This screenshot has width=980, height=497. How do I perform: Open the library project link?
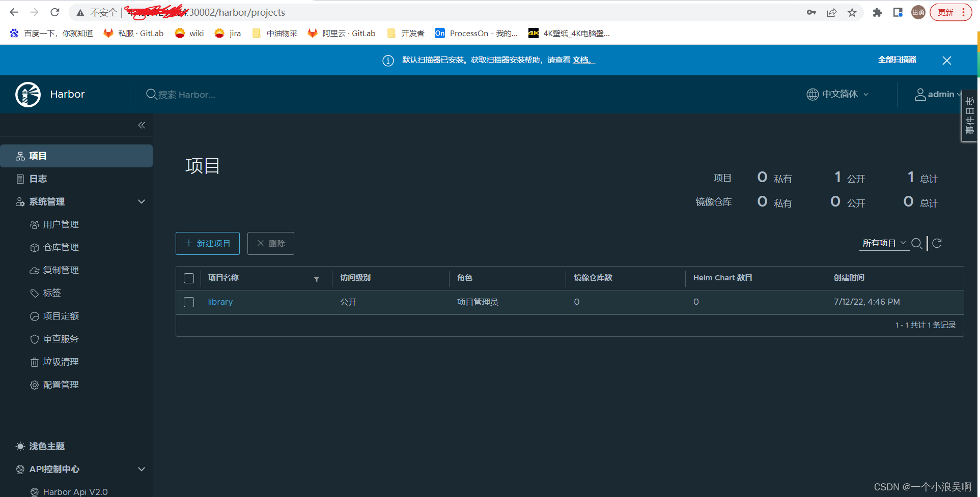pos(220,302)
